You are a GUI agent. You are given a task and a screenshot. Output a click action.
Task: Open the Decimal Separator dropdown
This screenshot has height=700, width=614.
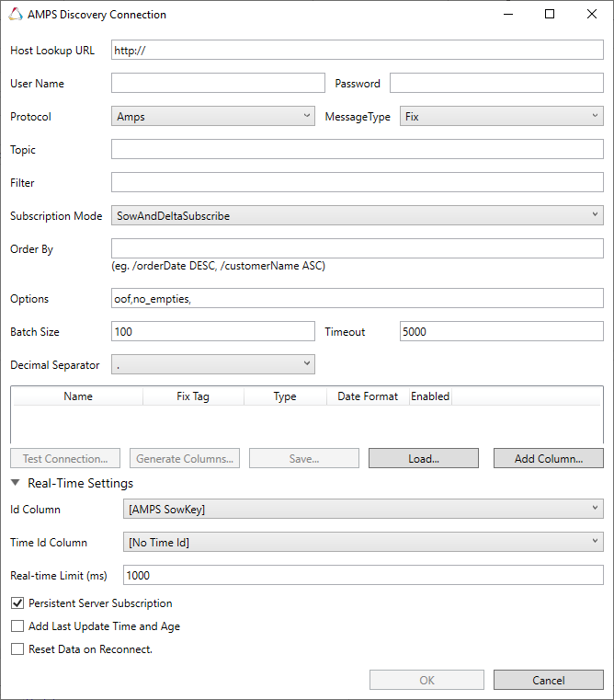point(213,365)
